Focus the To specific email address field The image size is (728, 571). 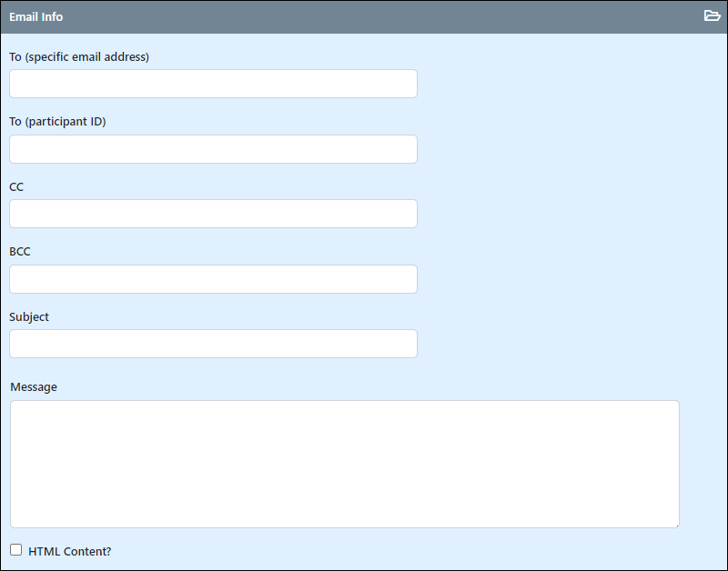213,84
